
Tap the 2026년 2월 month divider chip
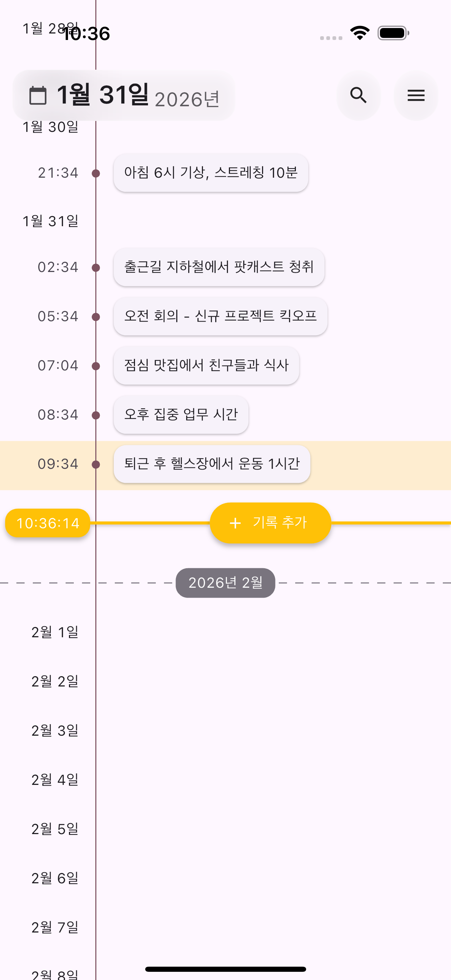click(225, 583)
